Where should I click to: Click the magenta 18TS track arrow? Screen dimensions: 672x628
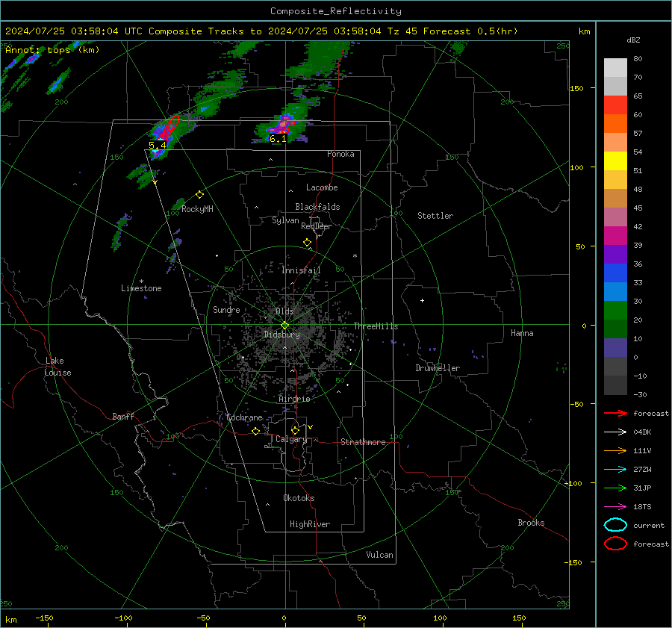click(x=615, y=507)
